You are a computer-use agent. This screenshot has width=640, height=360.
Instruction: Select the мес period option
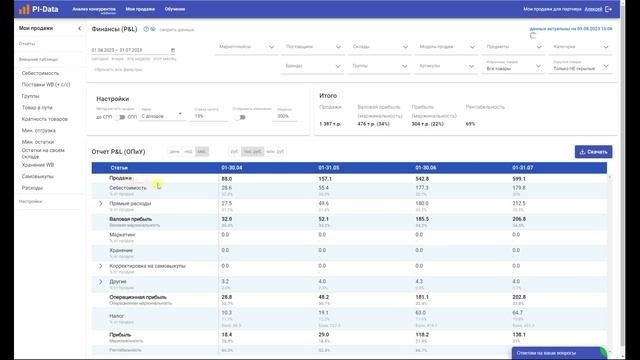202,151
